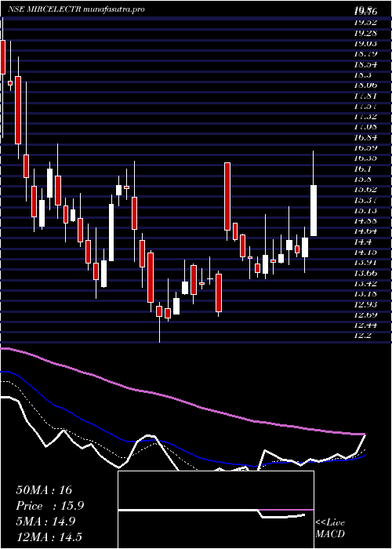
Task: Click the 18.79 price level label
Action: click(365, 54)
